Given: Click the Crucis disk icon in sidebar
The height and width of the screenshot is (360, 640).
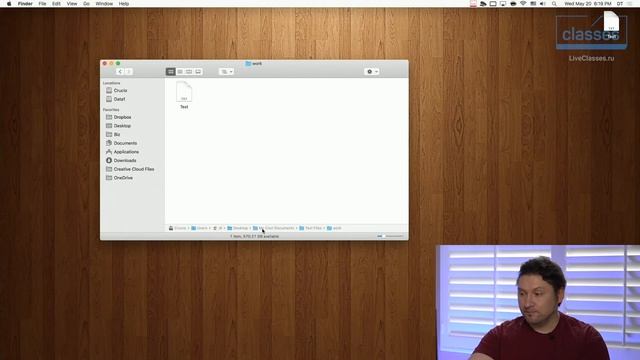Looking at the screenshot, I should coord(109,90).
